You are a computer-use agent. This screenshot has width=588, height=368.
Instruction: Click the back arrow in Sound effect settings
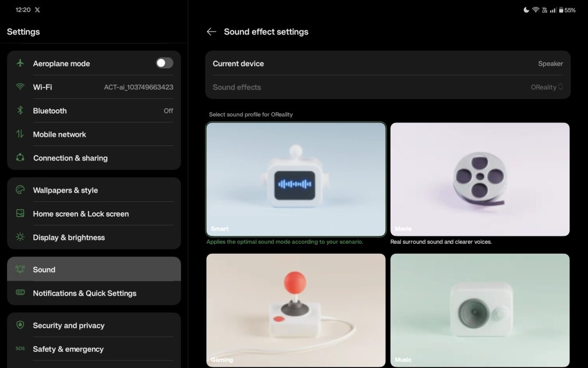[211, 32]
